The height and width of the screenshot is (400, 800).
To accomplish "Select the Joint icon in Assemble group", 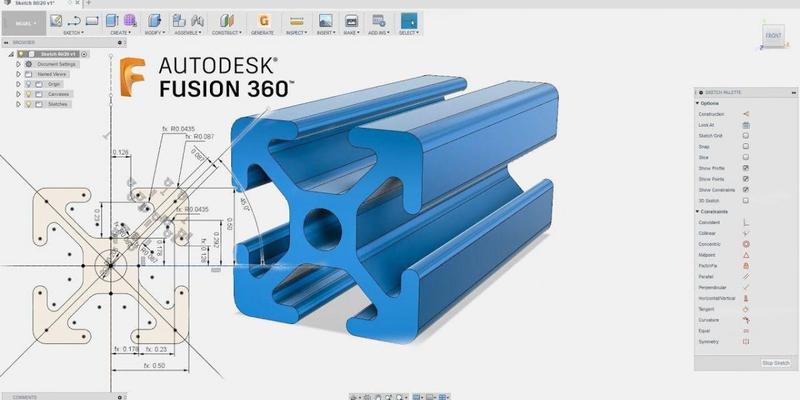I will pyautogui.click(x=197, y=21).
